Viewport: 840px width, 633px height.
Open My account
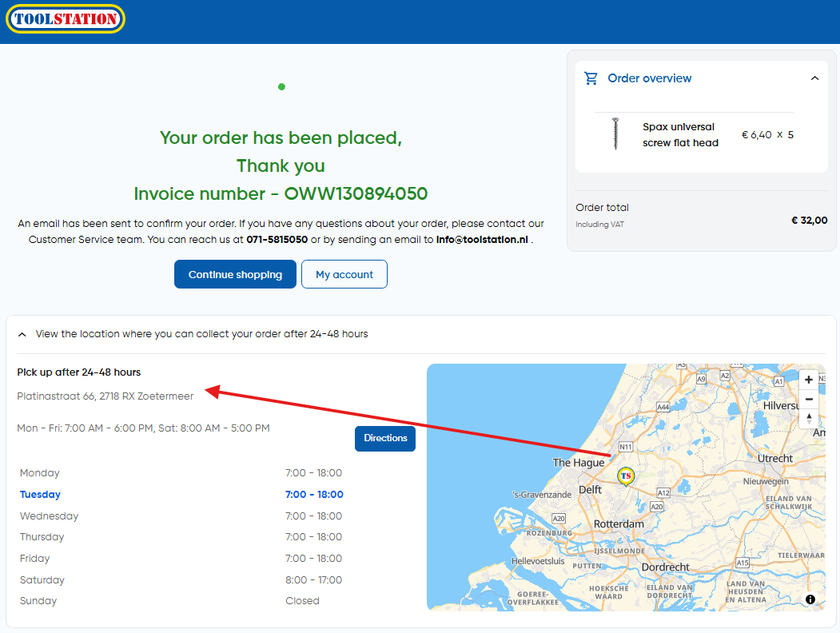pyautogui.click(x=344, y=274)
